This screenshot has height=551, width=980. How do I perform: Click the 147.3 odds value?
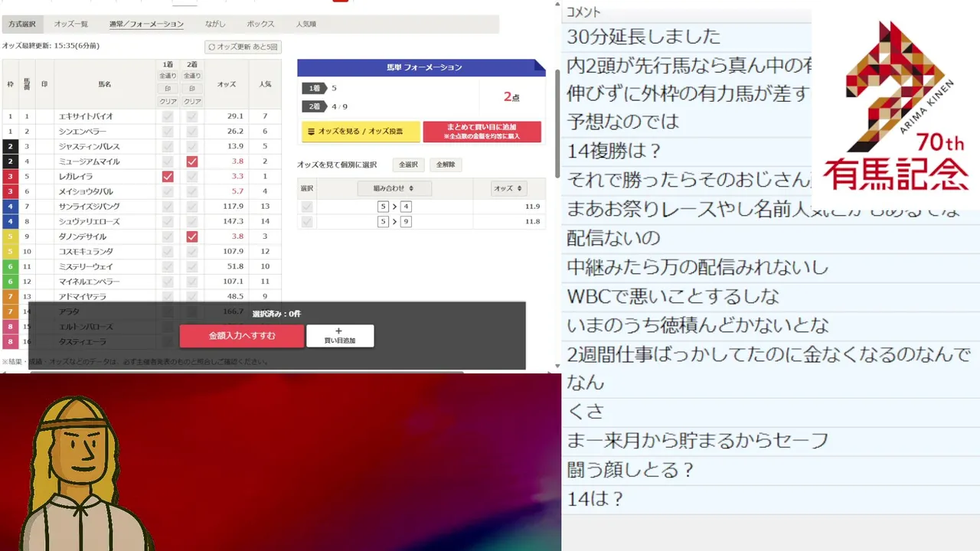pos(234,221)
